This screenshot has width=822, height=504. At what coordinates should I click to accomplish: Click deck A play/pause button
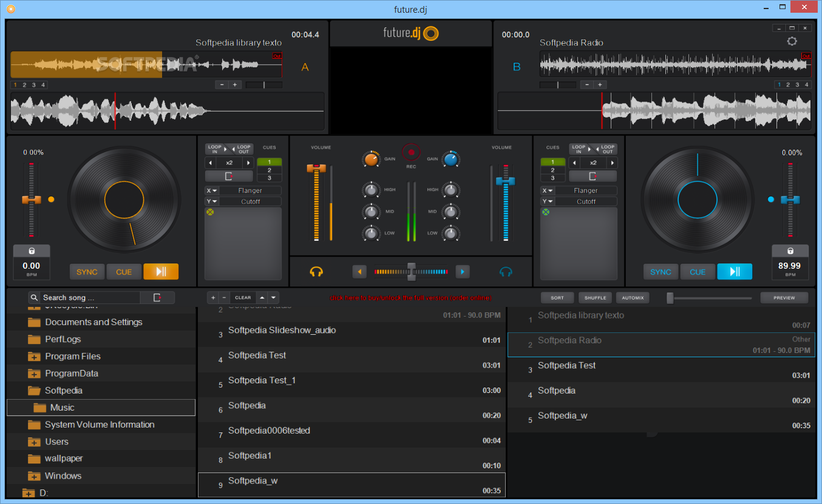[161, 272]
